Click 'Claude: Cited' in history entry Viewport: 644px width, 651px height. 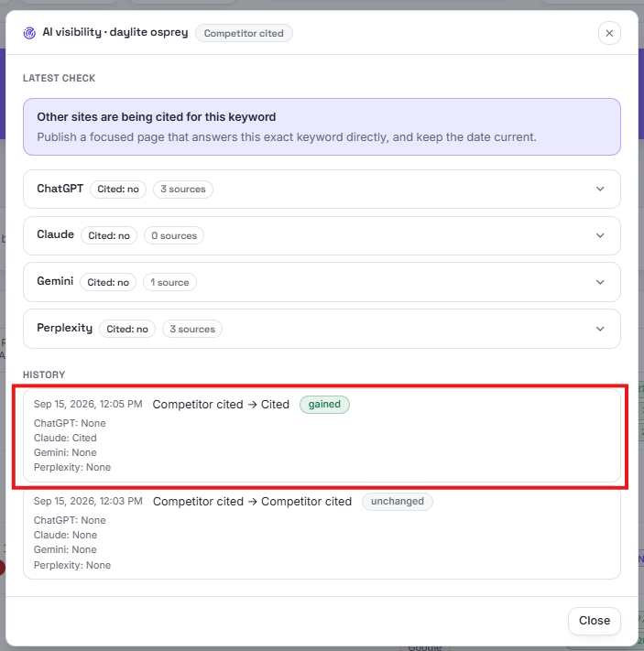click(65, 438)
